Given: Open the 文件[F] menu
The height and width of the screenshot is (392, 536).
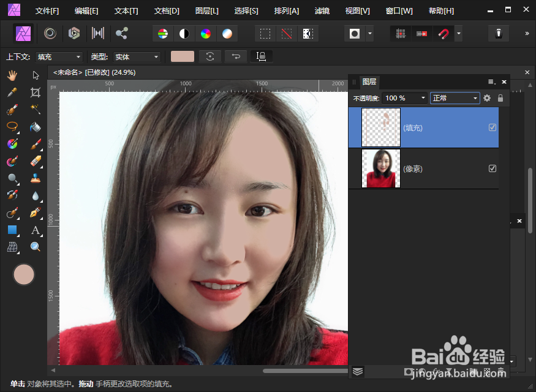Looking at the screenshot, I should (x=47, y=11).
